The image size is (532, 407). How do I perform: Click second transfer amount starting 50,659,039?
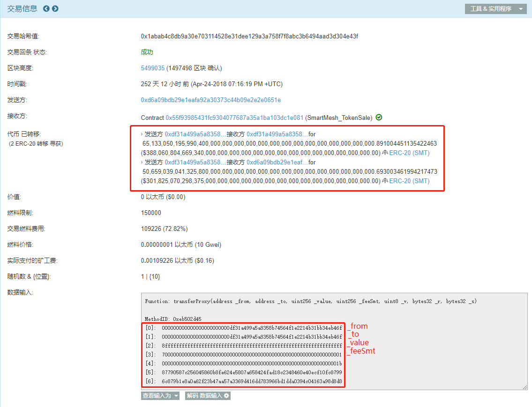pos(290,172)
